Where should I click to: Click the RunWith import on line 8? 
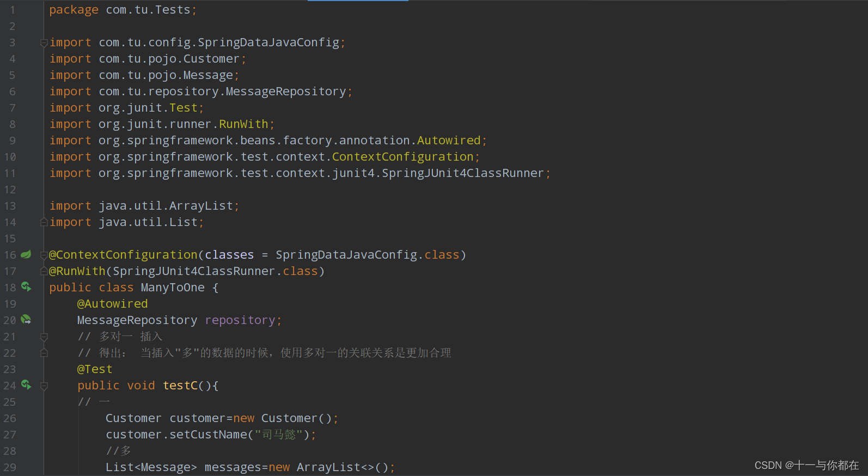click(x=243, y=124)
